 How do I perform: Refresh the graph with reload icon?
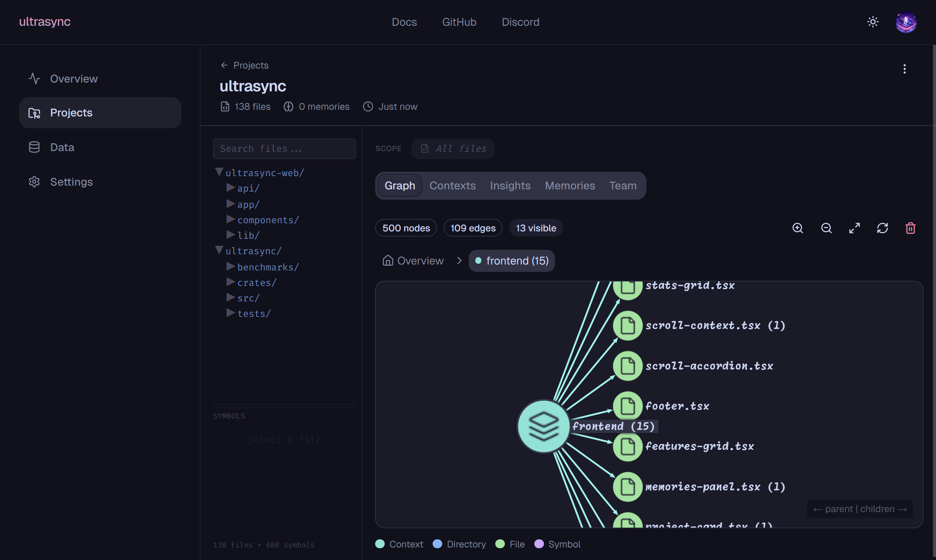click(x=883, y=228)
